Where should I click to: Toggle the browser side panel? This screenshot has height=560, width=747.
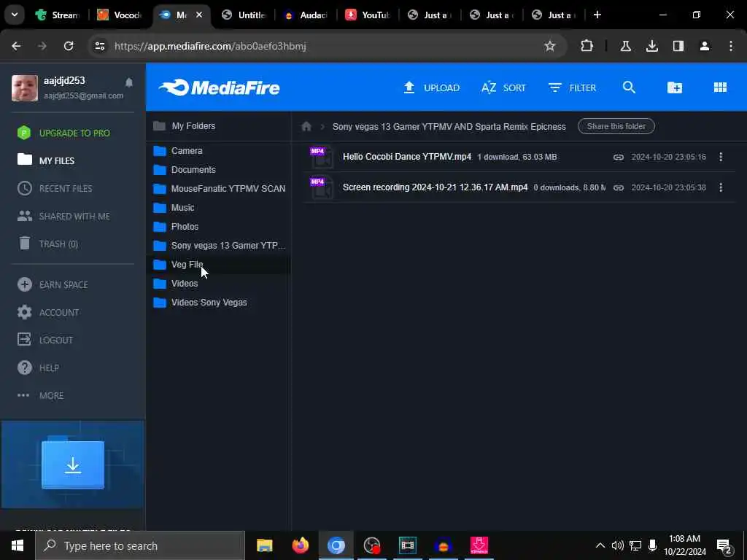pos(678,46)
